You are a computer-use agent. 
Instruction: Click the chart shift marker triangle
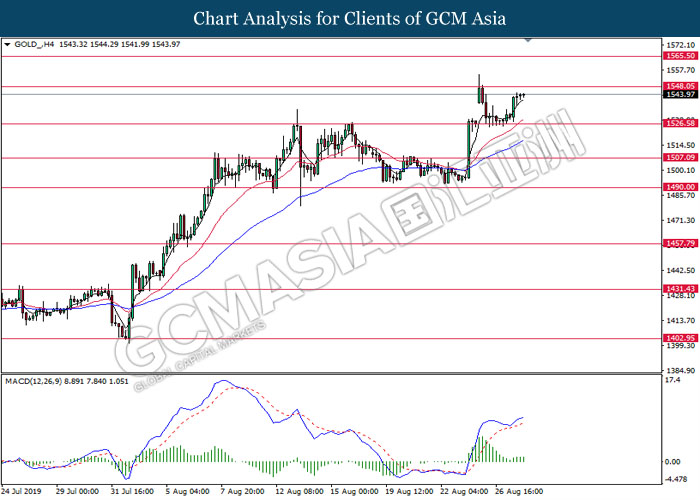[x=528, y=40]
